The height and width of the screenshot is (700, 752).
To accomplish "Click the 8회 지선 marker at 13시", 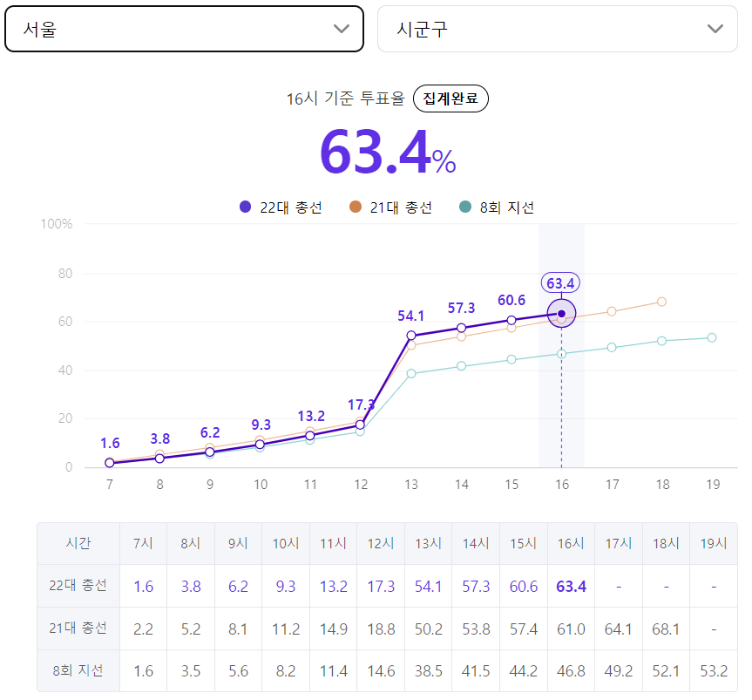I will [x=411, y=373].
